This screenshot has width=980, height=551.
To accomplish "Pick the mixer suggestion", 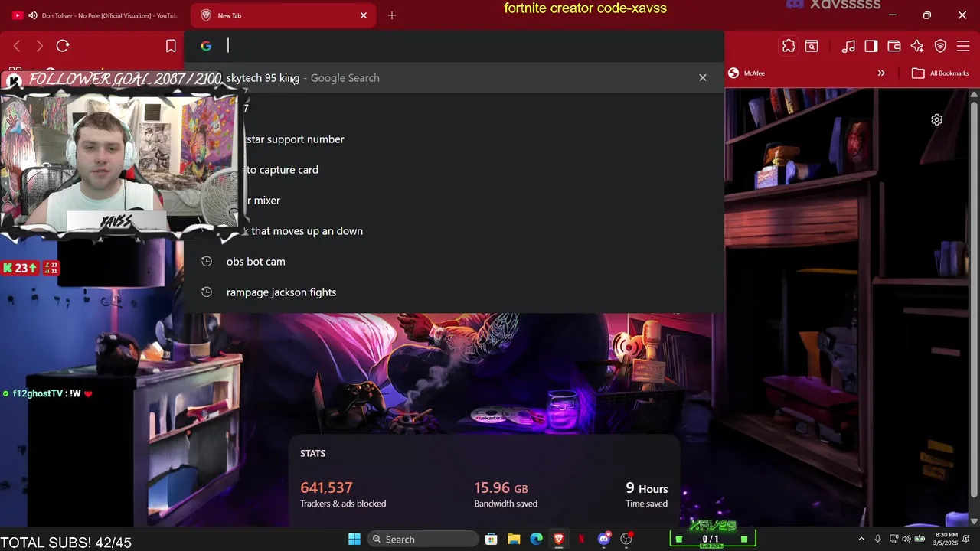I will click(454, 200).
